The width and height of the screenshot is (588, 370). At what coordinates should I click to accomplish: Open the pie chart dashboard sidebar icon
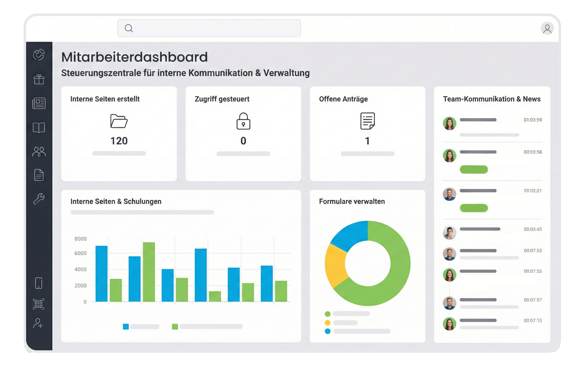(39, 55)
